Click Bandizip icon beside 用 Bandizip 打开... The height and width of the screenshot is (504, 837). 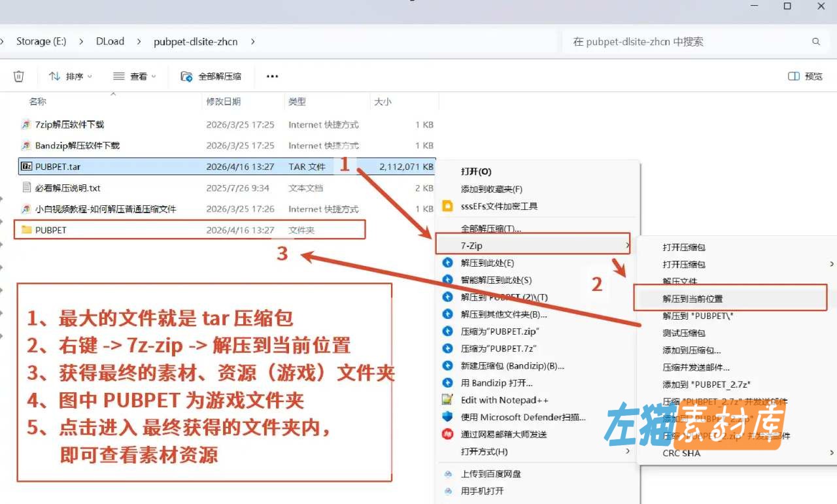(x=447, y=382)
